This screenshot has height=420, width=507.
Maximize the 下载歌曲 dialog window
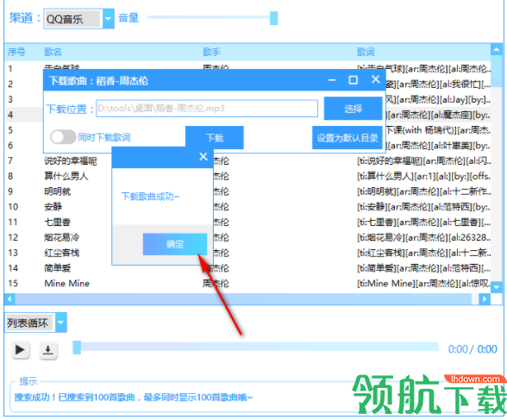pyautogui.click(x=354, y=80)
